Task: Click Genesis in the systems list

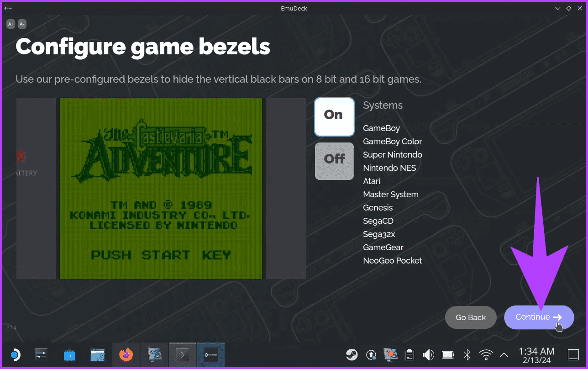Action: tap(378, 208)
